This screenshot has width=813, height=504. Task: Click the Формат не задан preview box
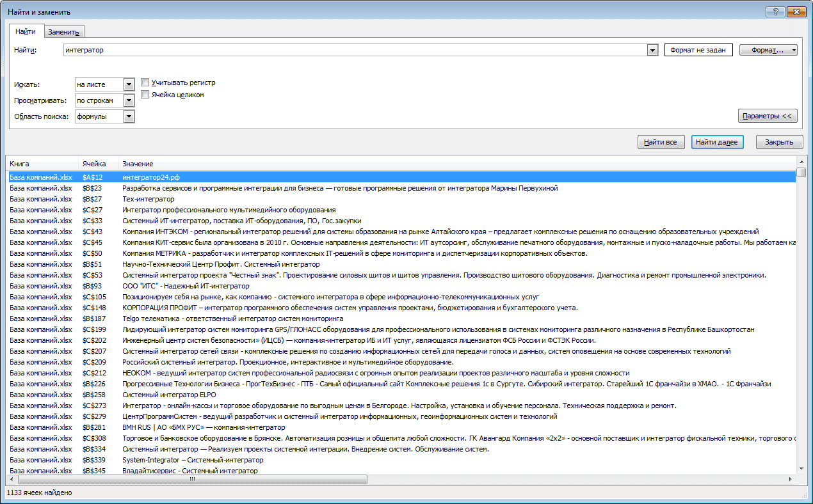[698, 50]
